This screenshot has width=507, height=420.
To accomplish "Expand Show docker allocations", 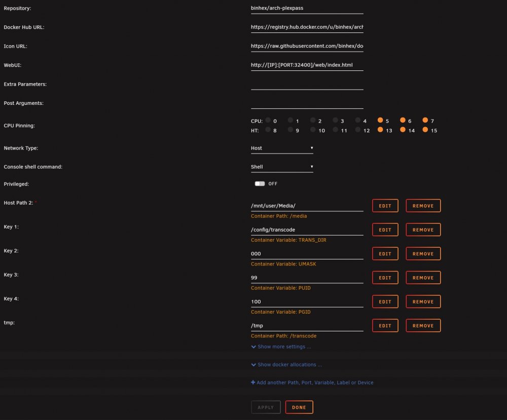I will pos(286,364).
